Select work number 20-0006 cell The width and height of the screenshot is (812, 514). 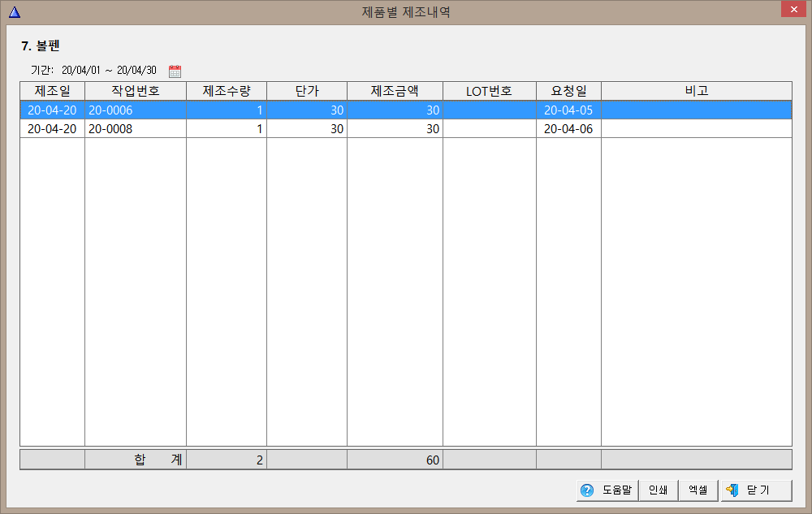pyautogui.click(x=136, y=110)
